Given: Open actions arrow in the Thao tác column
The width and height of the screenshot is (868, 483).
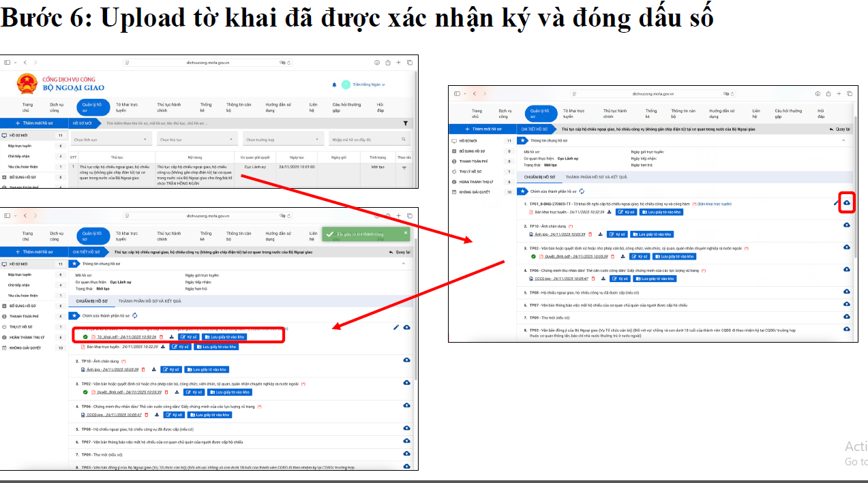Looking at the screenshot, I should click(404, 168).
